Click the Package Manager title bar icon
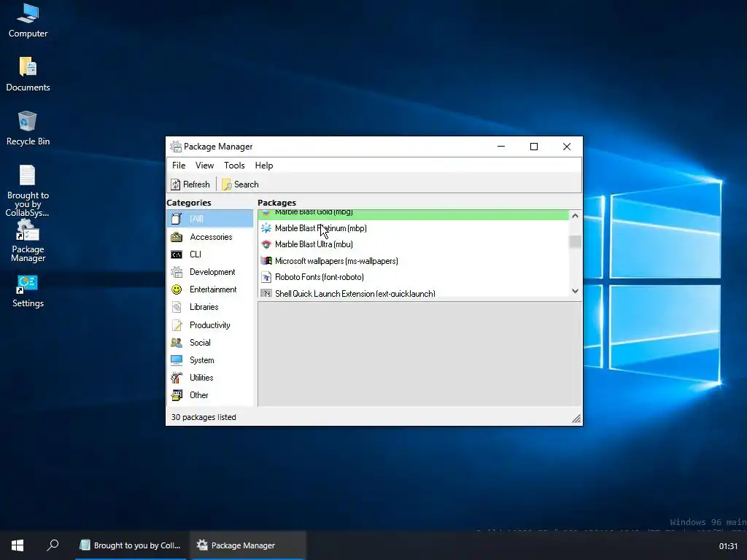The width and height of the screenshot is (747, 560). pyautogui.click(x=176, y=147)
